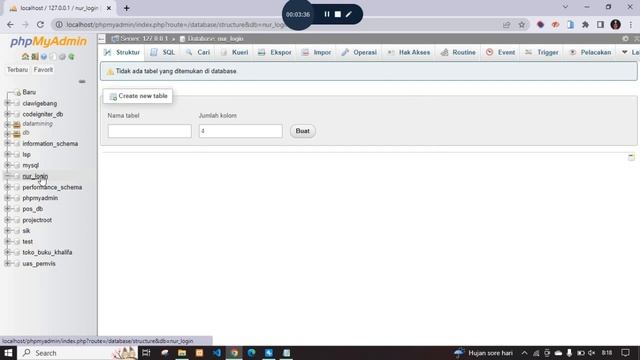Screen dimensions: 640x360
Task: Open the Chrome profile avatar
Action: point(616,25)
